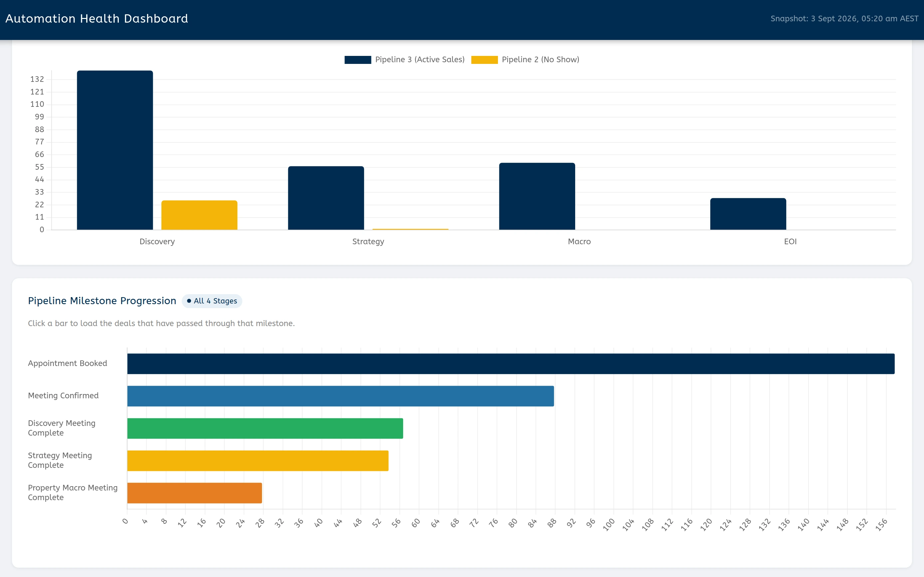Click the Appointment Booked row label
The image size is (924, 577).
(68, 363)
